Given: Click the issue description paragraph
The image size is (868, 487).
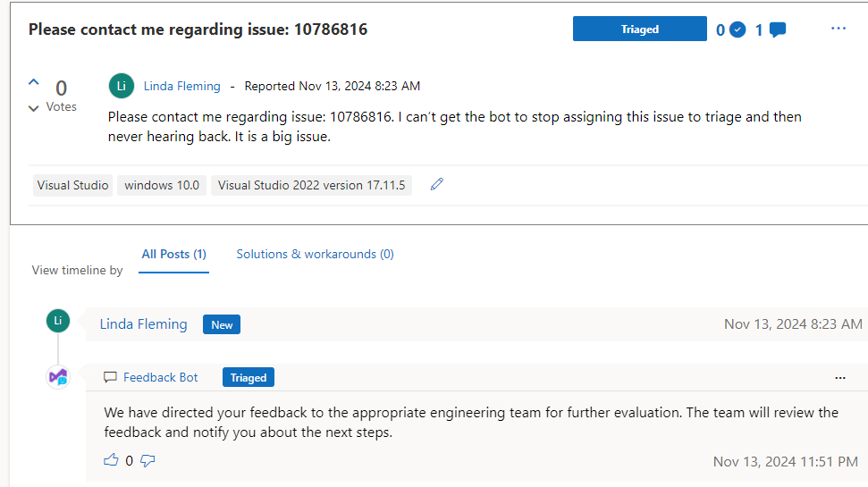Looking at the screenshot, I should tap(454, 127).
